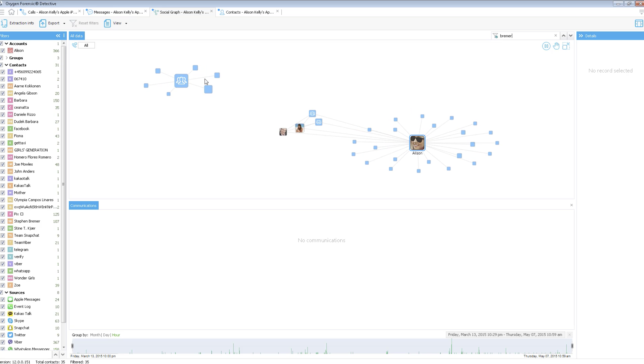
Task: Click Reset filters
Action: [84, 23]
